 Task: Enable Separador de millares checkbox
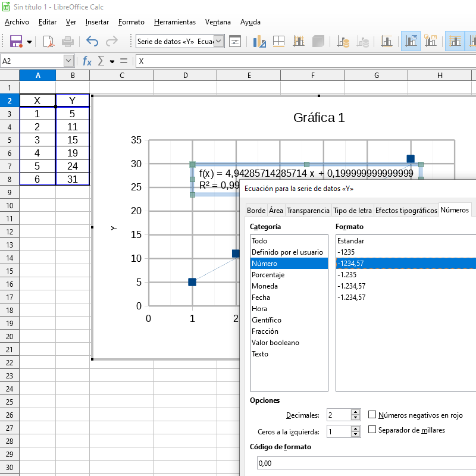372,429
